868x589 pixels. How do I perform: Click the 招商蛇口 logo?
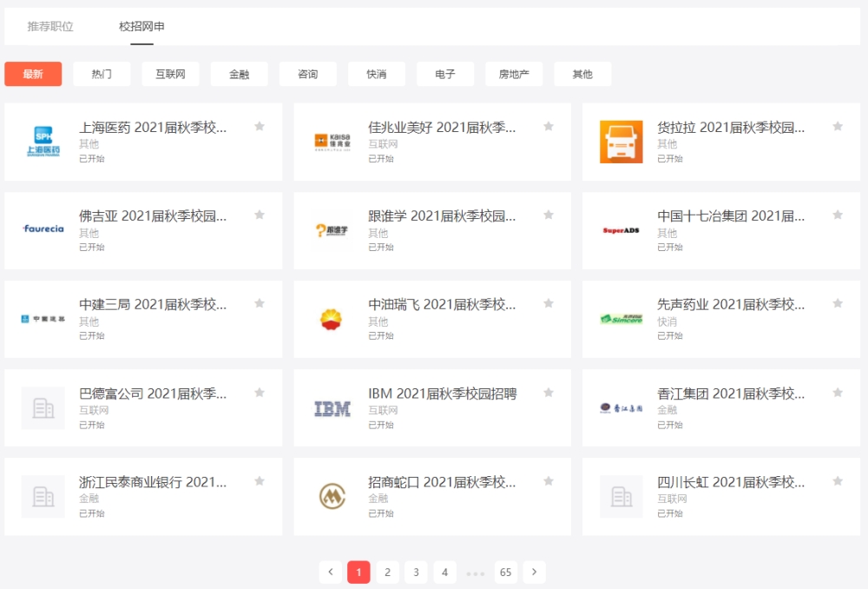point(332,496)
